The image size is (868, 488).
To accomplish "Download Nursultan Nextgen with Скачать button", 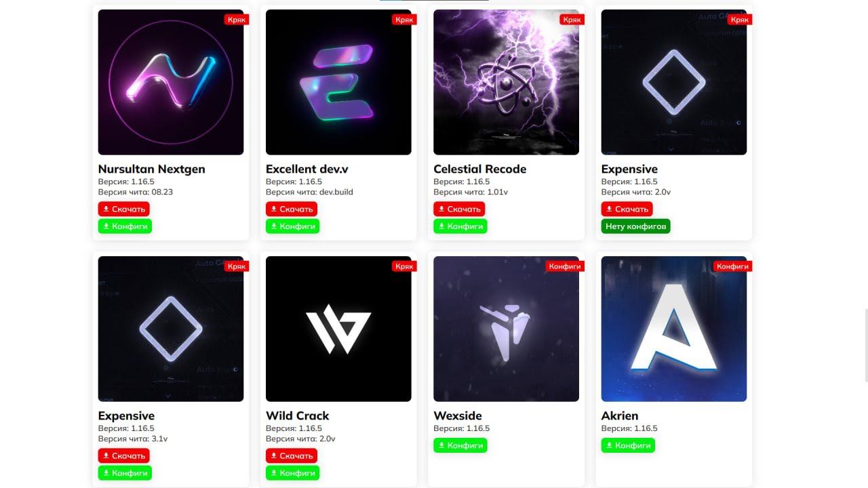I will 123,209.
